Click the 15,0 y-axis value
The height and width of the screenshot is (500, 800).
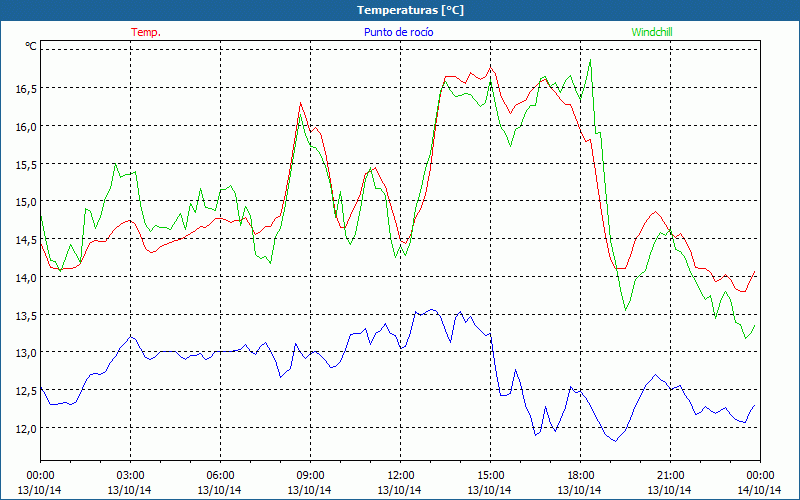(x=26, y=202)
